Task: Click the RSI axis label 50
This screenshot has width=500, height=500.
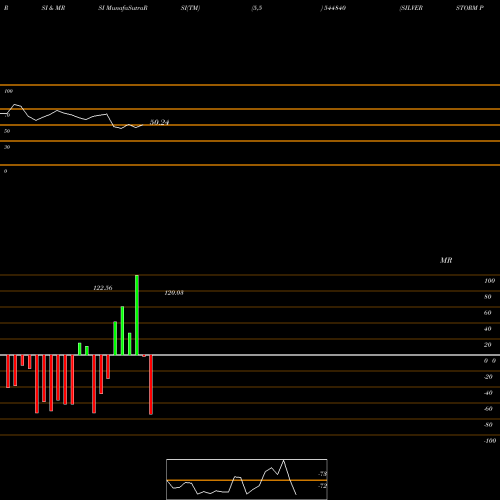Action: [7, 131]
